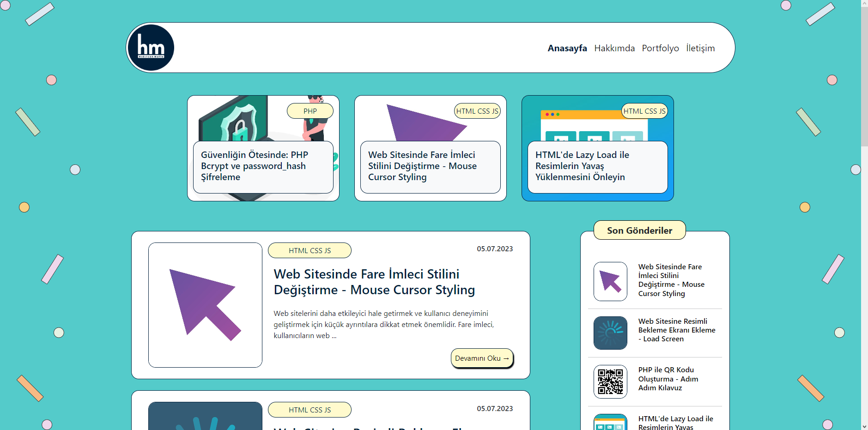Click the PHP tag on first featured card
Image resolution: width=868 pixels, height=430 pixels.
tap(310, 111)
